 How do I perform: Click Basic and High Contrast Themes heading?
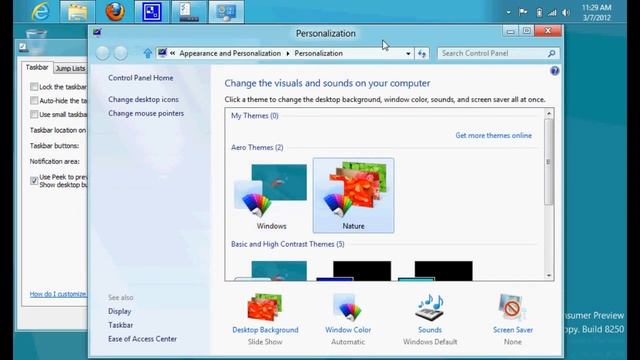288,244
